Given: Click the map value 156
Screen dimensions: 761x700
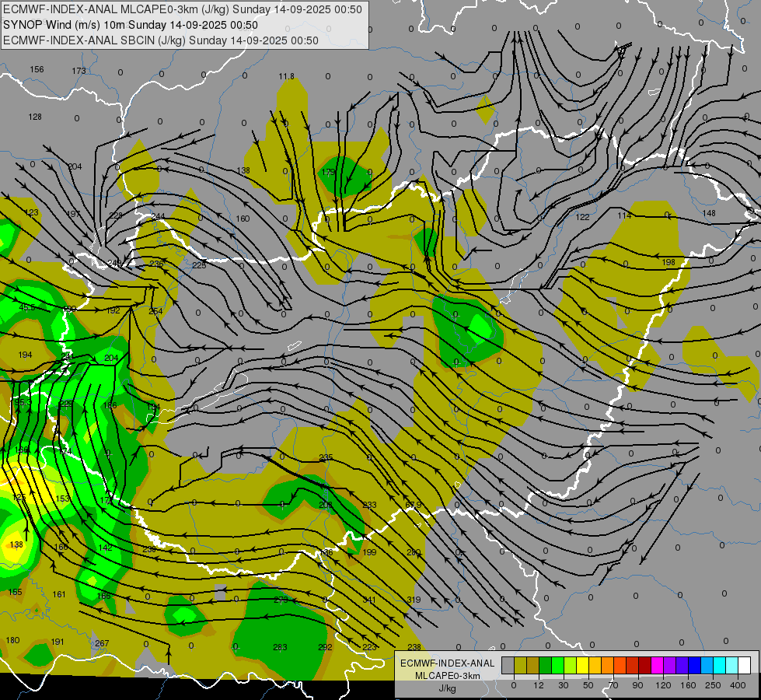Looking at the screenshot, I should click(37, 69).
